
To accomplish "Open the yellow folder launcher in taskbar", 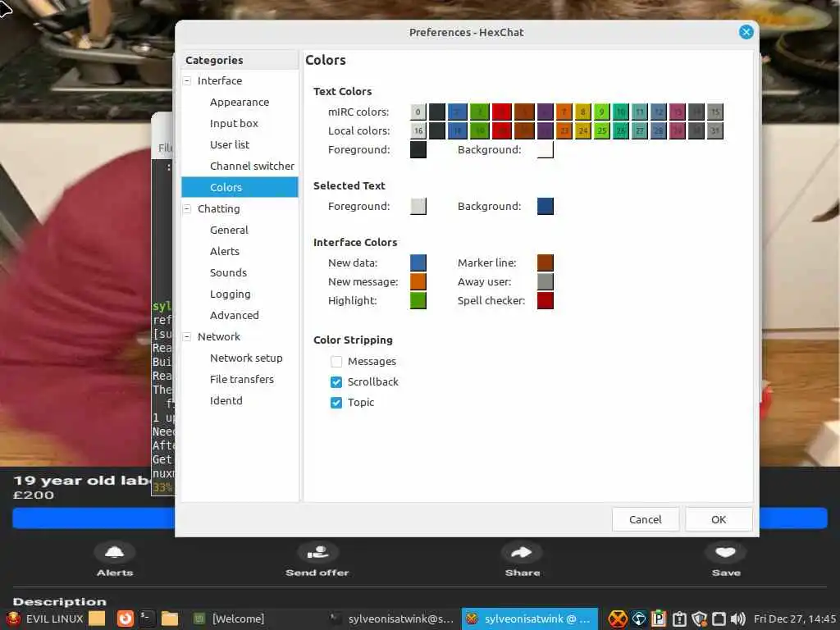I will [97, 619].
